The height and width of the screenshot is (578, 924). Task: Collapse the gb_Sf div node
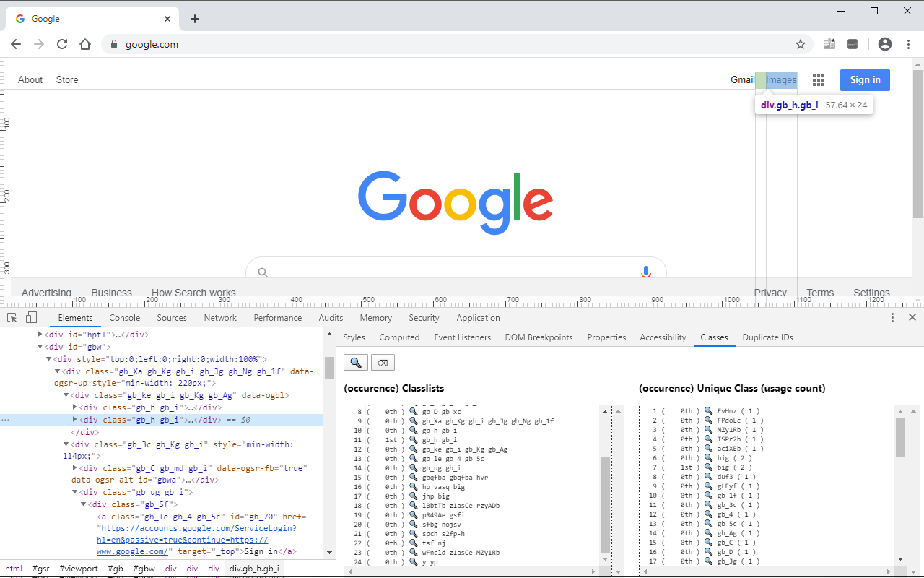83,504
